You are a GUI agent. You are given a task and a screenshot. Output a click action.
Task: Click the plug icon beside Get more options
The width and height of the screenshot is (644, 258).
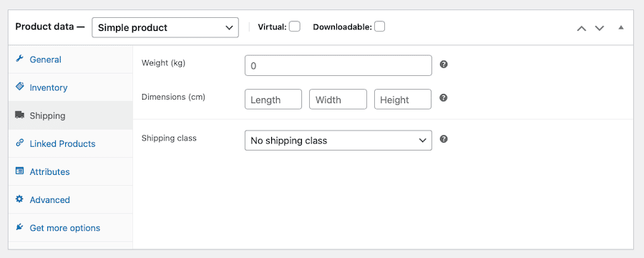click(19, 226)
